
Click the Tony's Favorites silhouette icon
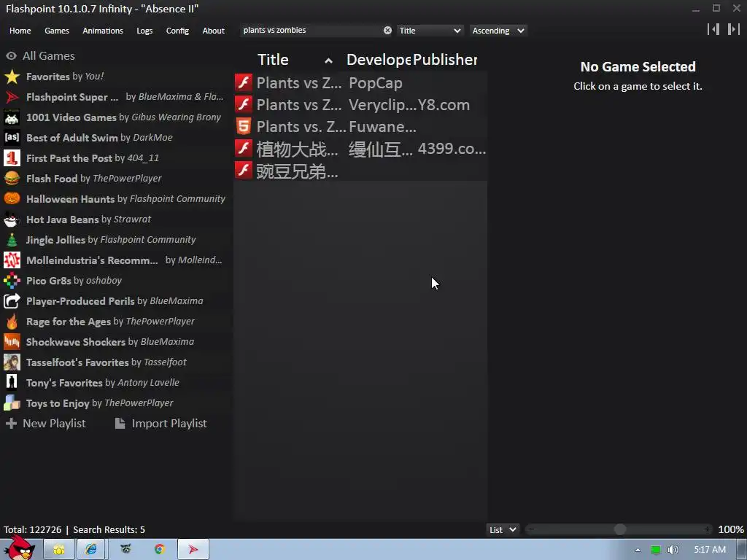[x=12, y=383]
